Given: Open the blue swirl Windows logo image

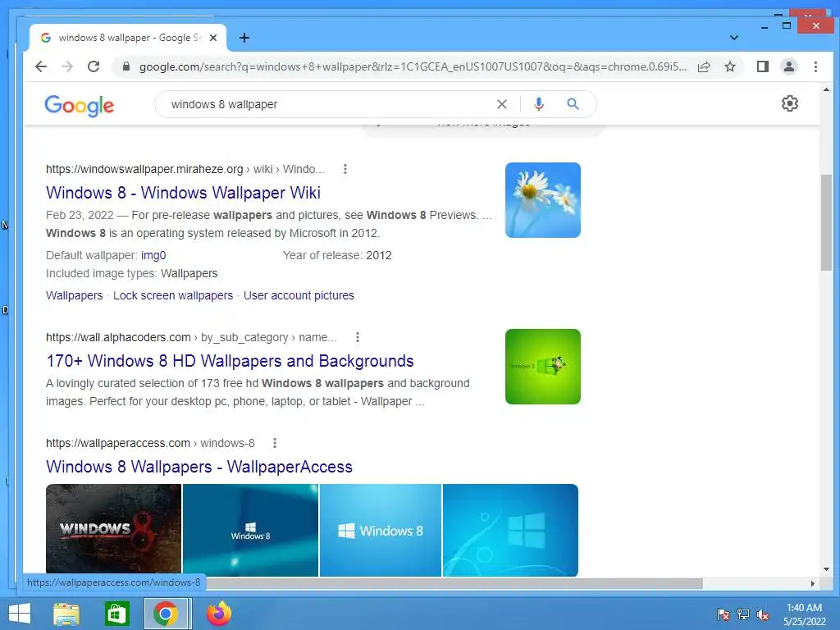Looking at the screenshot, I should click(x=510, y=531).
